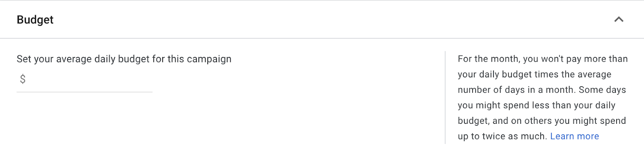Click the dollar sign currency symbol
The width and height of the screenshot is (644, 154).
(23, 79)
